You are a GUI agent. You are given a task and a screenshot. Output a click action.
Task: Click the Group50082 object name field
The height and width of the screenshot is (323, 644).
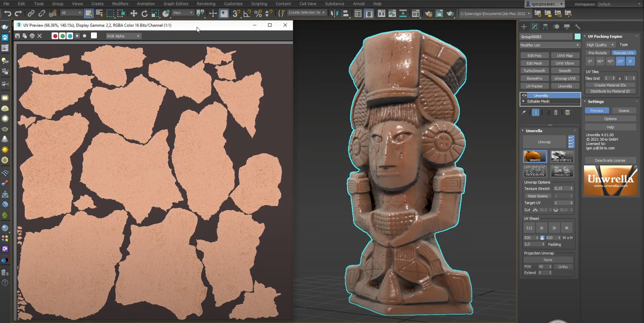click(x=546, y=37)
